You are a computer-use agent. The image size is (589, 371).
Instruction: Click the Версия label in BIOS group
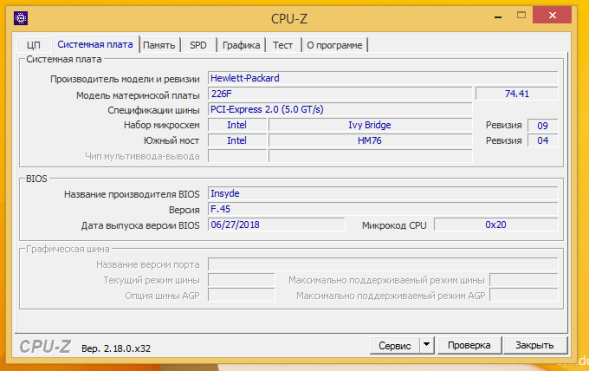point(184,210)
